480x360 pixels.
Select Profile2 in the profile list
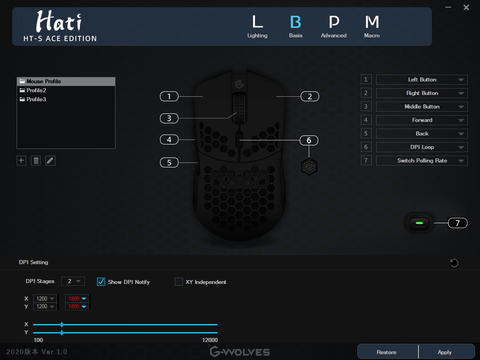coord(66,90)
